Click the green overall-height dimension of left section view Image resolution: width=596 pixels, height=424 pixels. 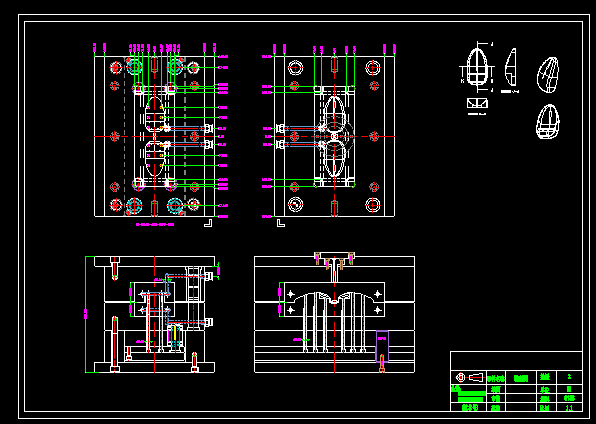click(x=86, y=314)
